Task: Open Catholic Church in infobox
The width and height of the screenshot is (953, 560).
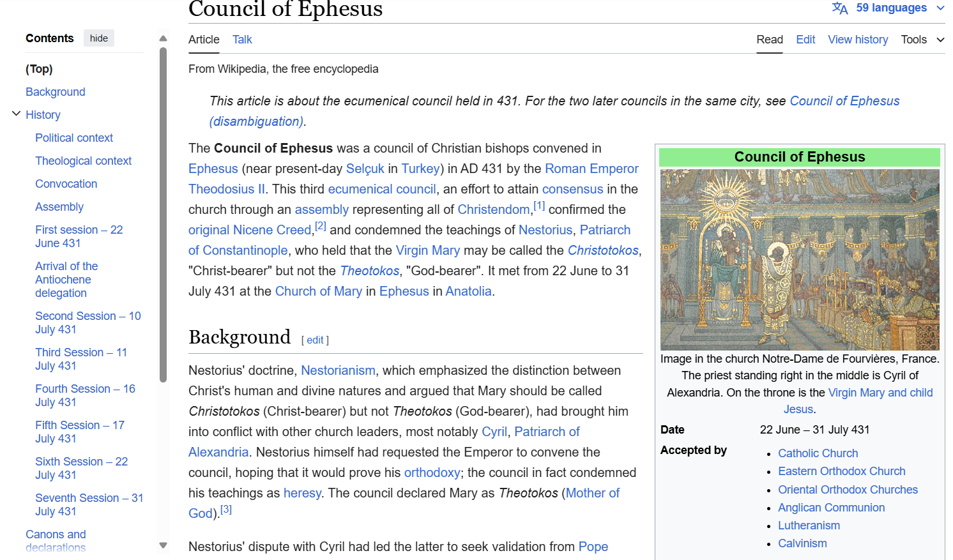Action: [x=818, y=453]
